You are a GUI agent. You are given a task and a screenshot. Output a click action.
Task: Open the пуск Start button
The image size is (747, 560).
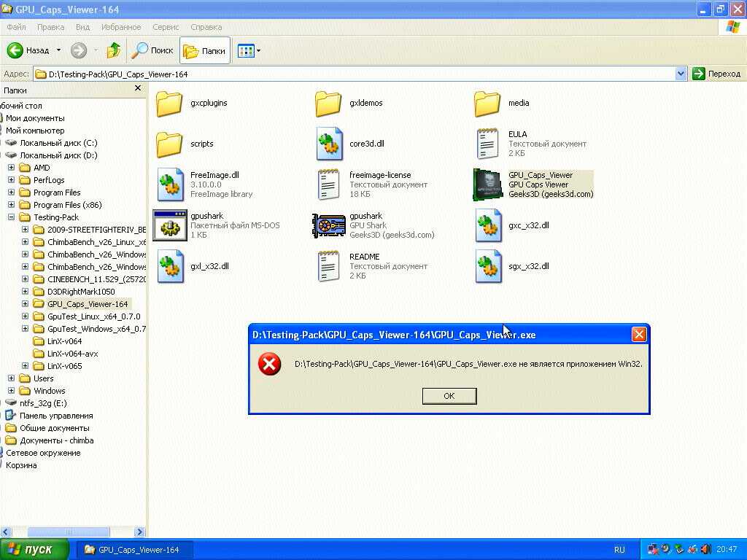34,550
